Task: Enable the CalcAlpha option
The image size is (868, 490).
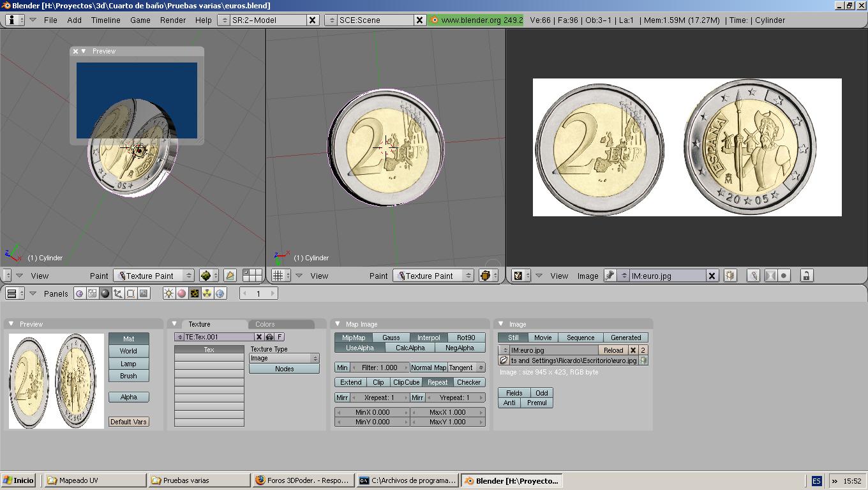Action: [410, 348]
